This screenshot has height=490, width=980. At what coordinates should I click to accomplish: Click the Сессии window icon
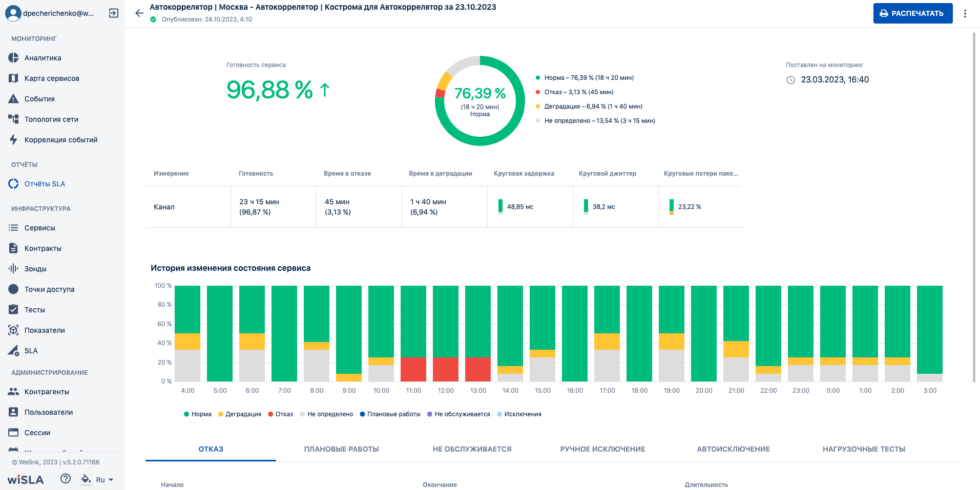click(x=13, y=433)
